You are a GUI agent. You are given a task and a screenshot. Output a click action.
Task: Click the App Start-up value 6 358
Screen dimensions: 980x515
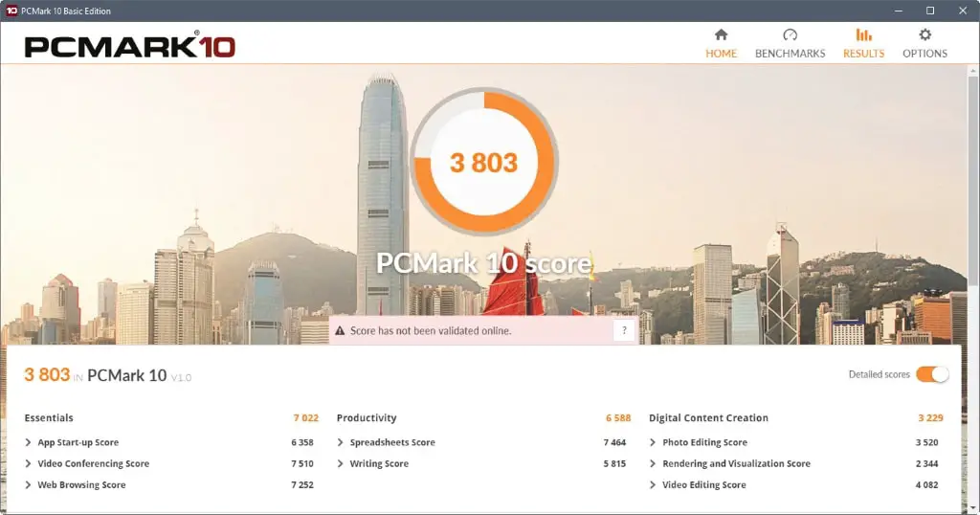[x=302, y=442]
